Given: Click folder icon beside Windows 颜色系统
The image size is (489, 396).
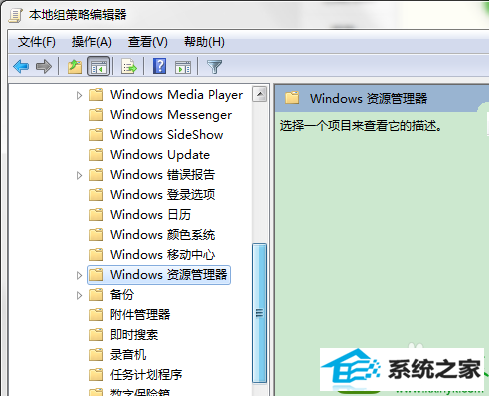Looking at the screenshot, I should tap(96, 235).
